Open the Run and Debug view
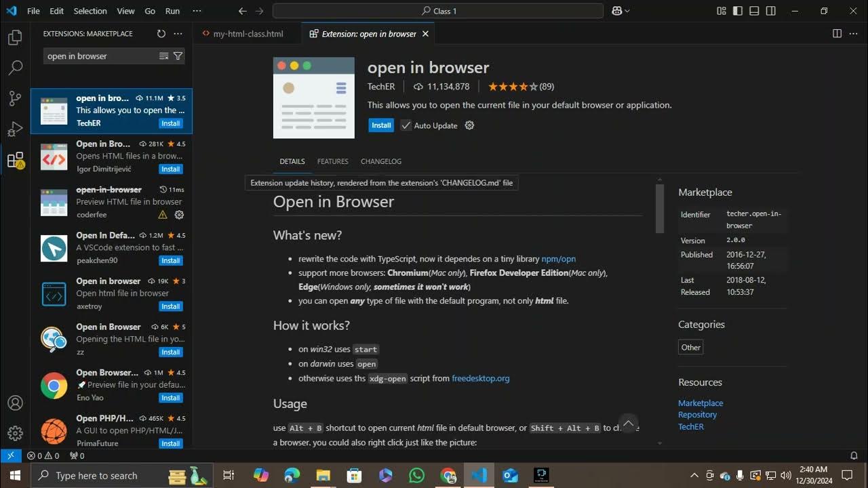868x488 pixels. 15,129
